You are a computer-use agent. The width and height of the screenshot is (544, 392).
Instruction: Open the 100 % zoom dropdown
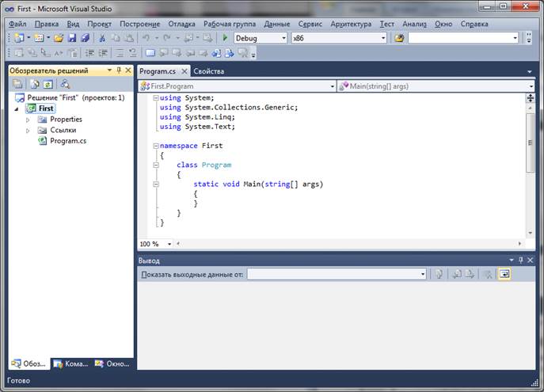click(x=169, y=244)
